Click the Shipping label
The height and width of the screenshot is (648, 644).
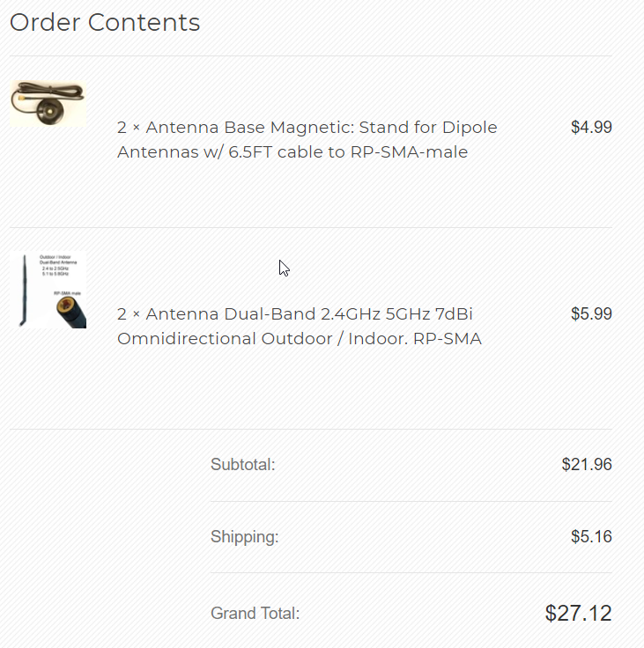tap(245, 537)
